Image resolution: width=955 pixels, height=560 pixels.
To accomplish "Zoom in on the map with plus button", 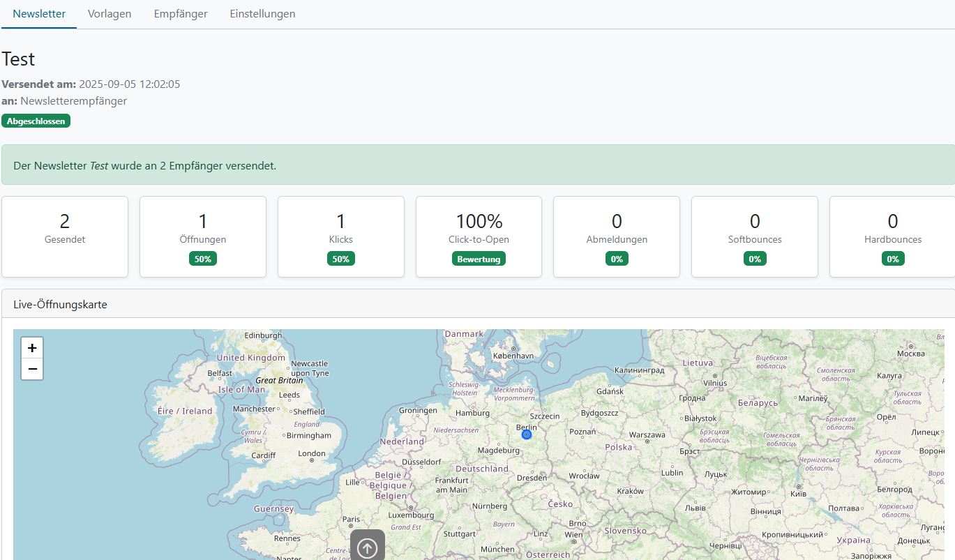I will click(x=32, y=347).
